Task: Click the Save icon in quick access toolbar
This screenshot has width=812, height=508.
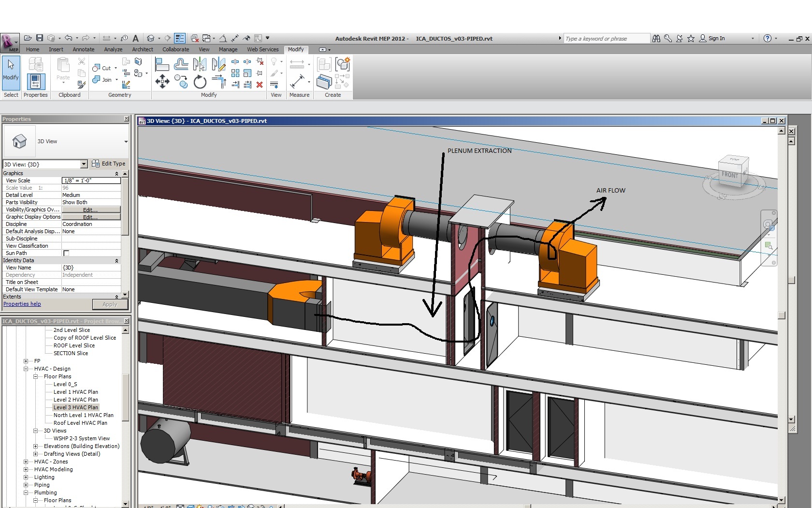Action: (40, 38)
